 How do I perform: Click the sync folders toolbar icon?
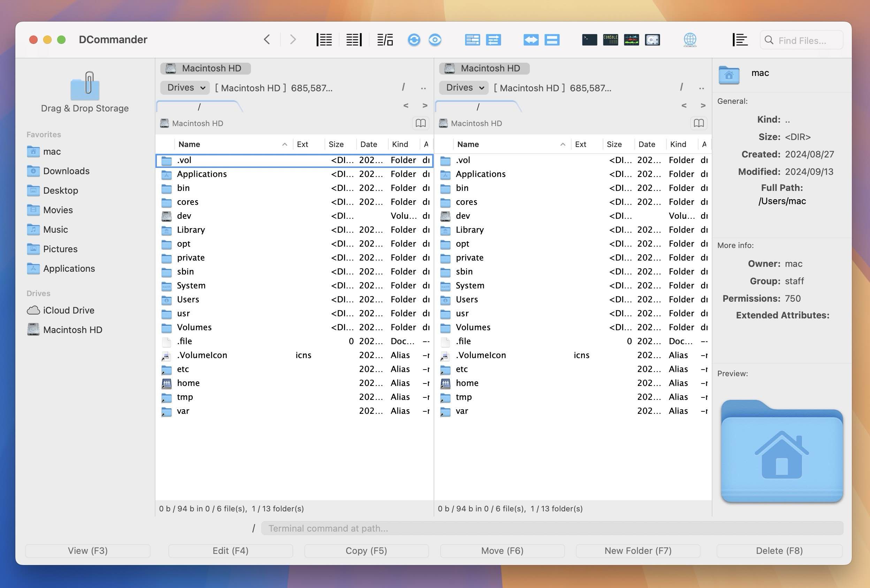[494, 40]
